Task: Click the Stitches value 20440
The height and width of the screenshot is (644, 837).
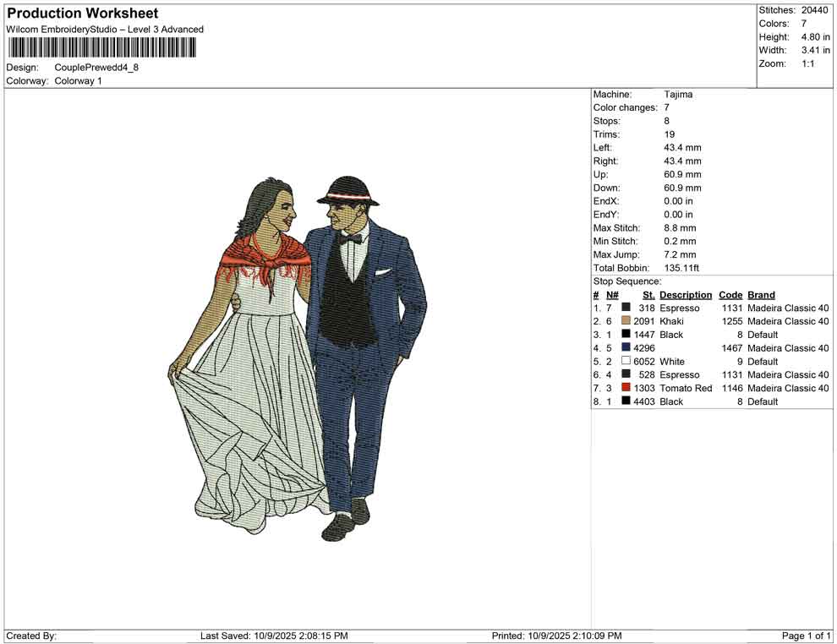Action: point(814,10)
